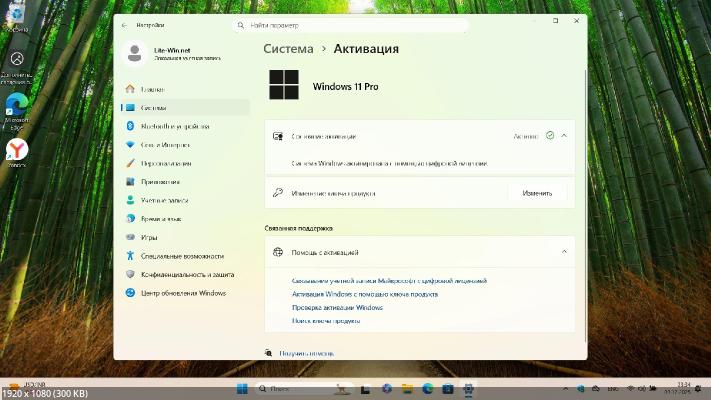Viewport: 711px width, 400px height.
Task: Click the Получить помощь link
Action: [306, 353]
